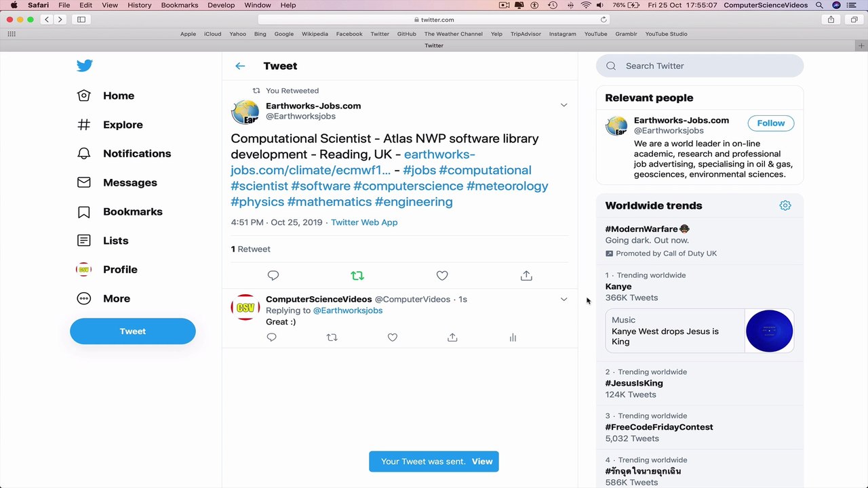868x488 pixels.
Task: Open the Bookmarks menu in the menu bar
Action: (180, 5)
